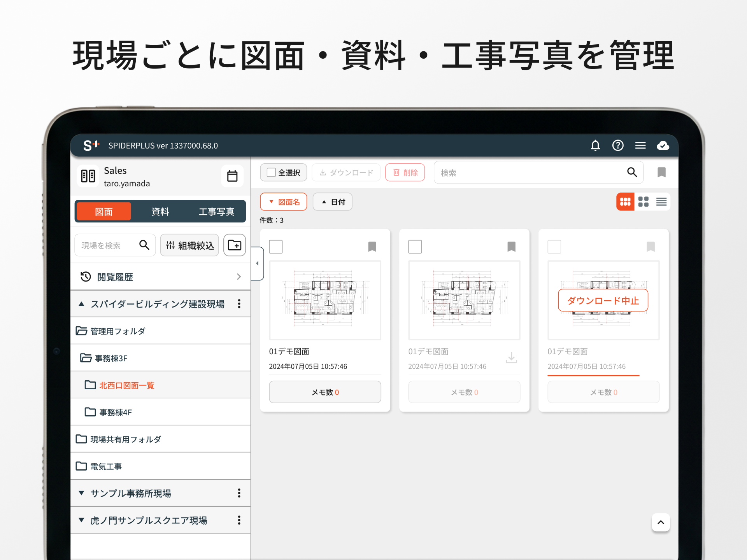Image resolution: width=747 pixels, height=560 pixels.
Task: Open second 01デモ図面 thumbnail
Action: [464, 300]
